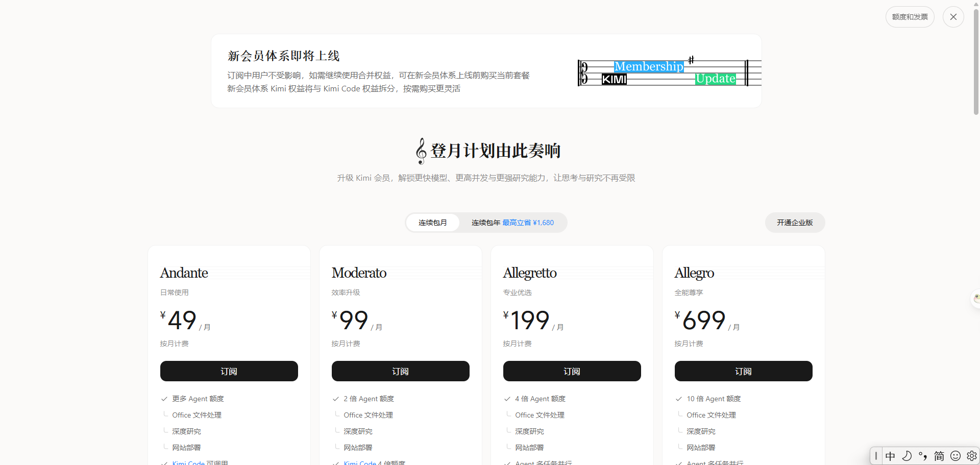
Task: Click the 10 倍 Agent 额度 feature row
Action: pos(714,399)
